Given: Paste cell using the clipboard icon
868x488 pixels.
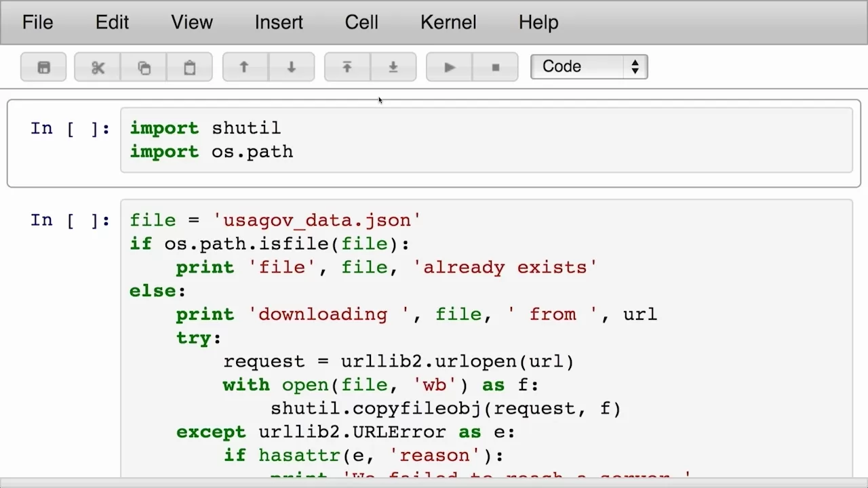Looking at the screenshot, I should coord(189,67).
